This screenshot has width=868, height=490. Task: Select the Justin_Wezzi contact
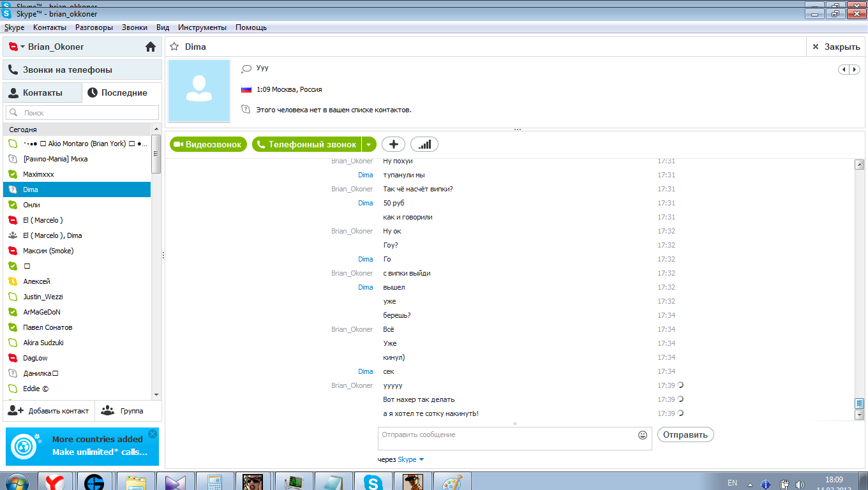[77, 297]
